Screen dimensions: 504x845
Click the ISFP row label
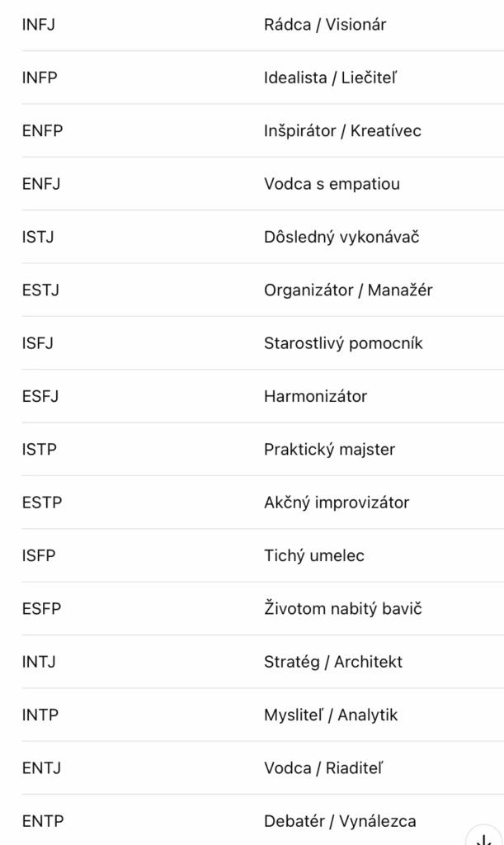click(39, 555)
